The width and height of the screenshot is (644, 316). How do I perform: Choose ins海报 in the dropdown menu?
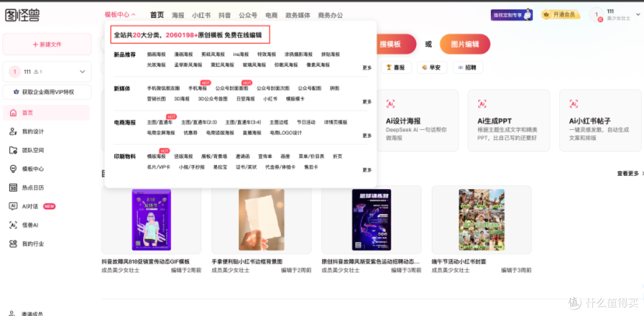coord(241,54)
